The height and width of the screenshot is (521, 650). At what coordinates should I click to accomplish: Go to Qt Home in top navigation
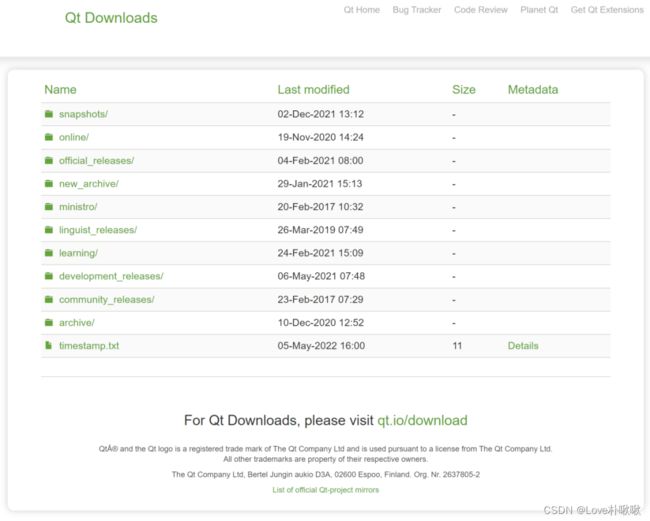pos(361,10)
